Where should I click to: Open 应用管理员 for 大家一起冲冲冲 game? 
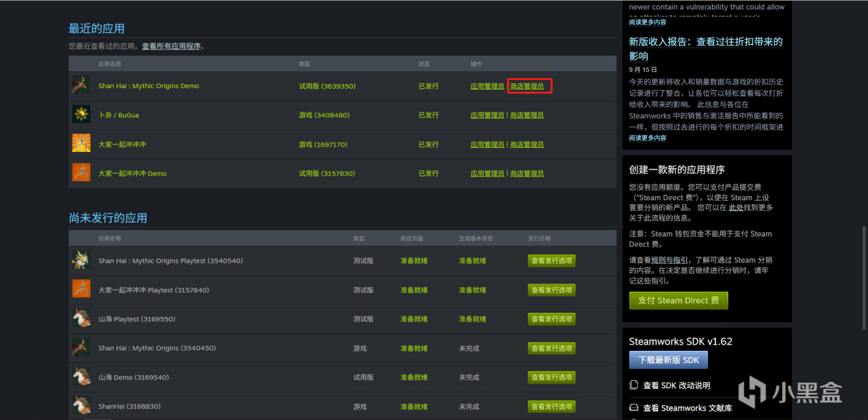point(488,145)
